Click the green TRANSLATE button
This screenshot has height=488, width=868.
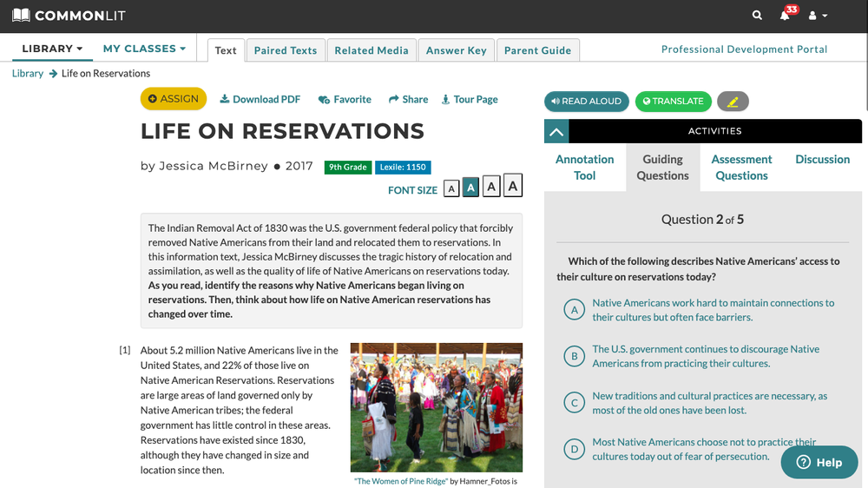tap(674, 102)
